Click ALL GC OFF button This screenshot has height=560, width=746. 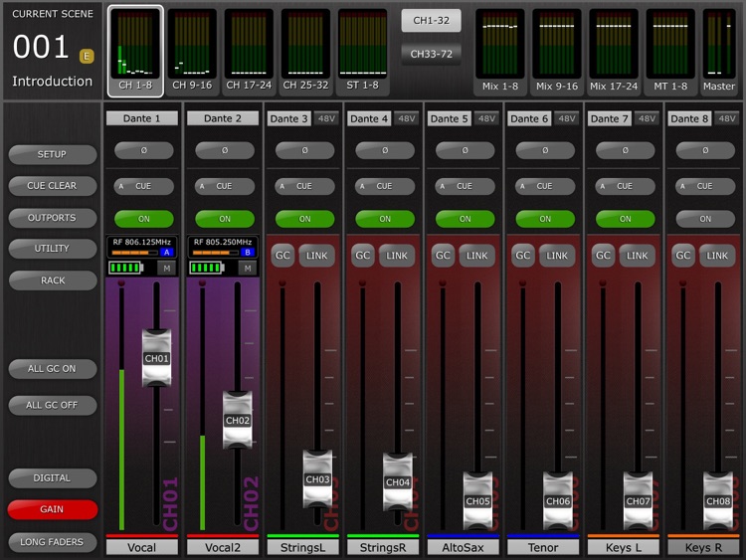pos(53,406)
